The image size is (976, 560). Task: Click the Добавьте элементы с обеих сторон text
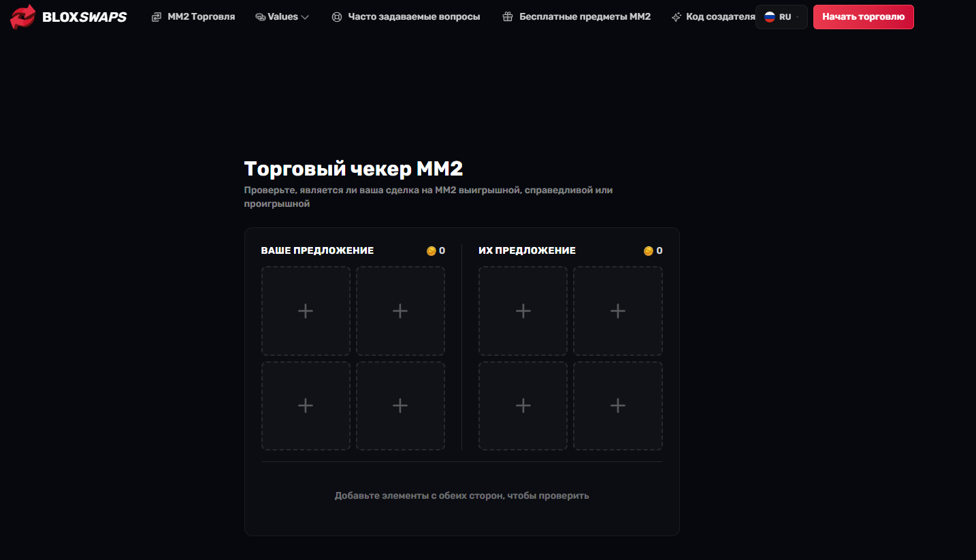[461, 496]
